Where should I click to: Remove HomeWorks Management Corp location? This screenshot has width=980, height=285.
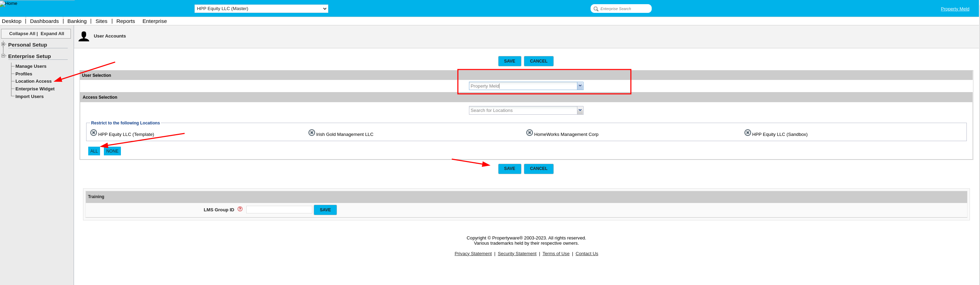point(529,133)
